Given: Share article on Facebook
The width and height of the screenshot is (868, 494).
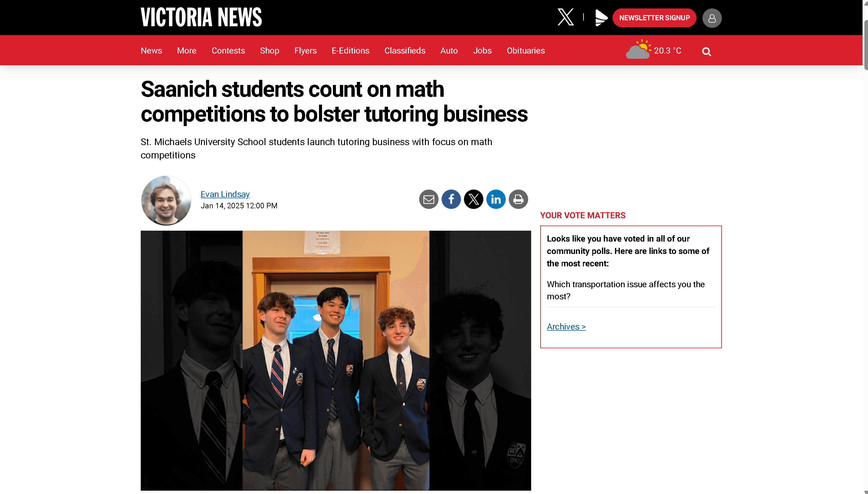Looking at the screenshot, I should pos(451,199).
